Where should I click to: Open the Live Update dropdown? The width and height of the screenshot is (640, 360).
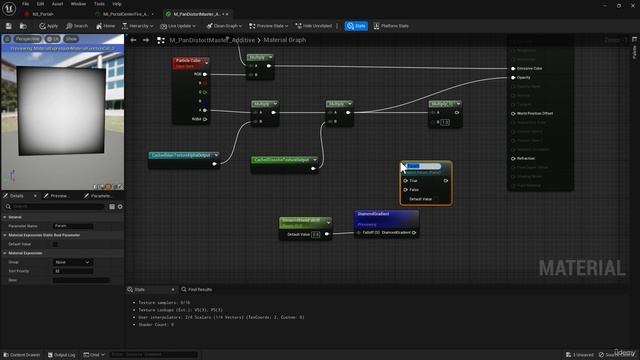pyautogui.click(x=178, y=26)
